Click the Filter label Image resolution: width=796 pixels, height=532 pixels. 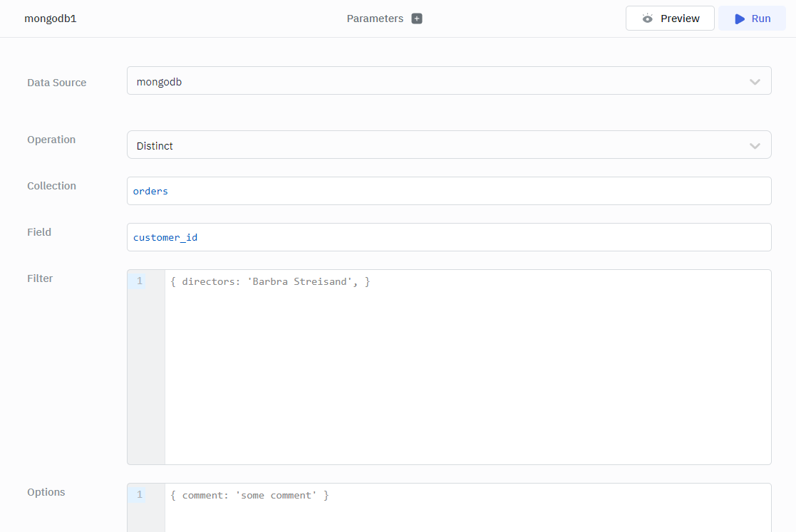click(x=40, y=278)
